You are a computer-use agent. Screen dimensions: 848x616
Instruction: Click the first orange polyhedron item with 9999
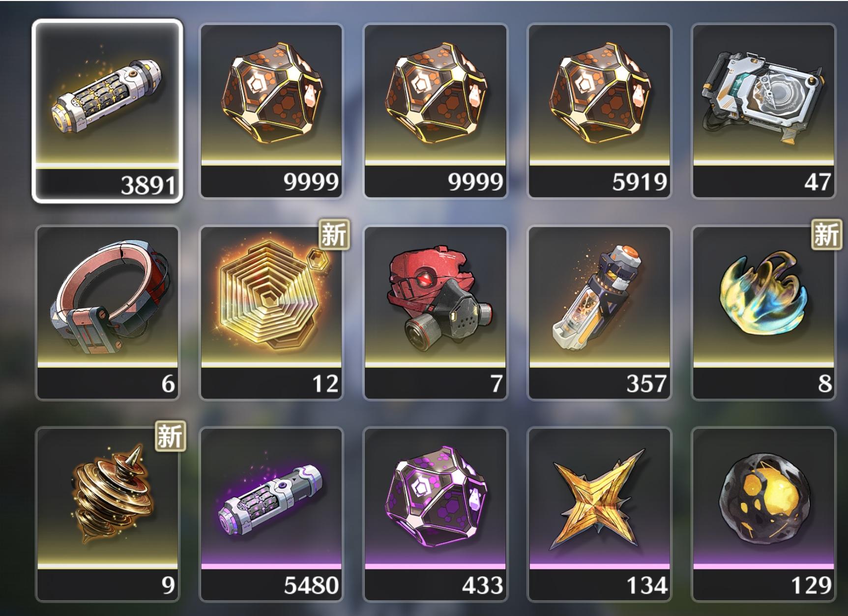(271, 111)
